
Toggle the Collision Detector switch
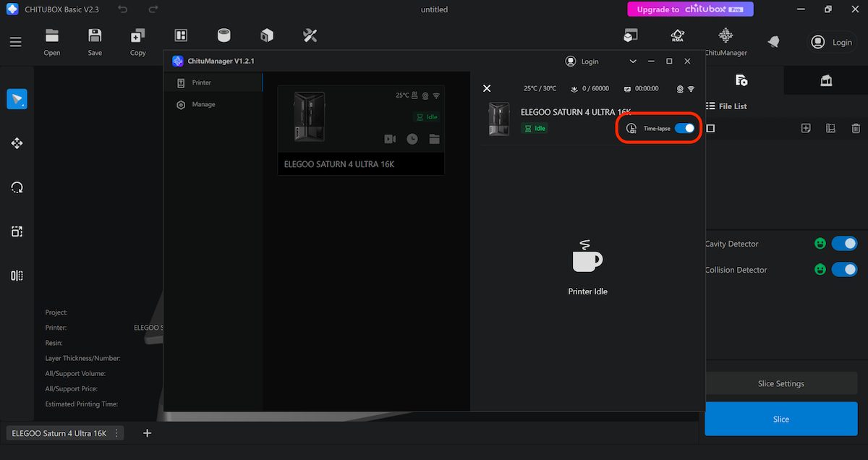click(x=844, y=270)
